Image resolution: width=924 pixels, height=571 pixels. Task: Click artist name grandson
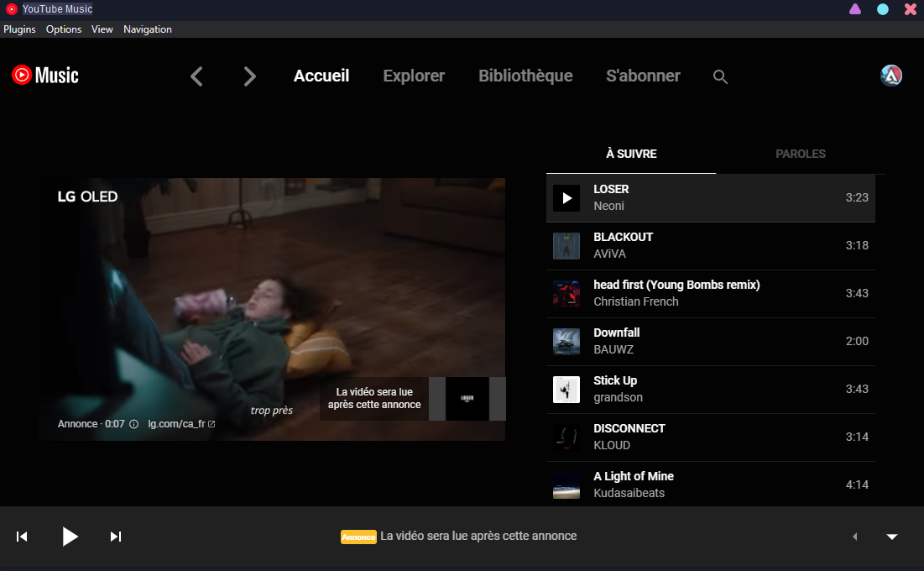tap(618, 397)
